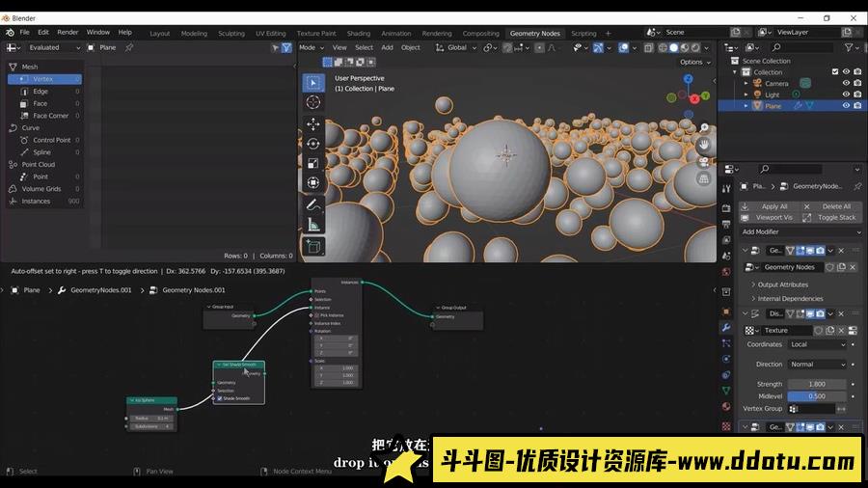Click the Viewport Vis button

[x=770, y=217]
